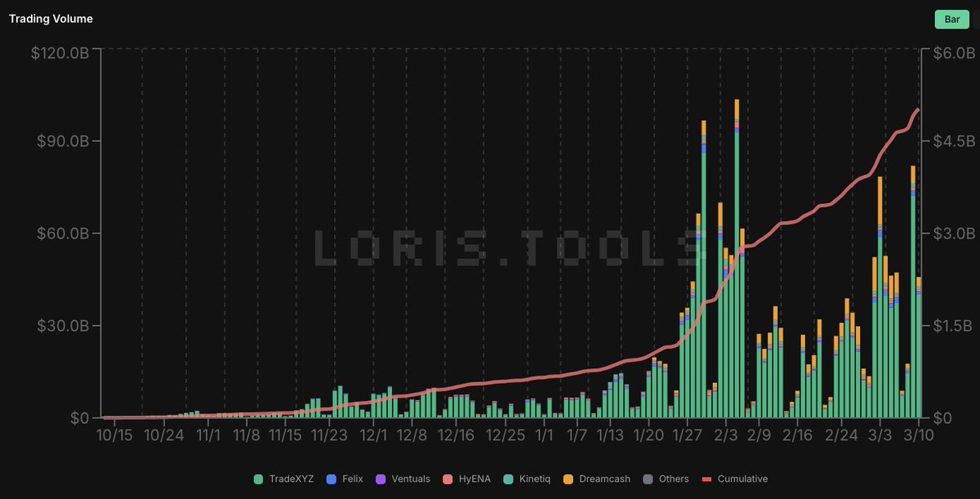Click the tall bar just after 1/27

point(704,269)
